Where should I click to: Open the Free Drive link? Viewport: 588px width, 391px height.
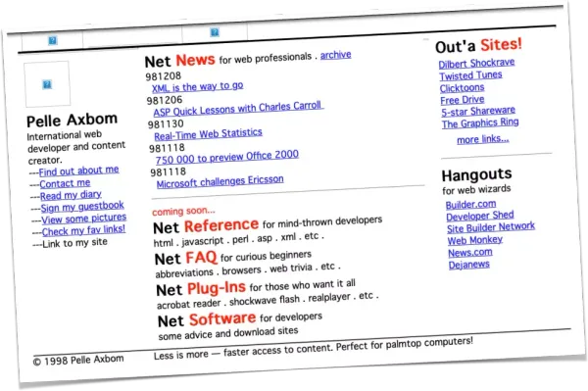463,100
